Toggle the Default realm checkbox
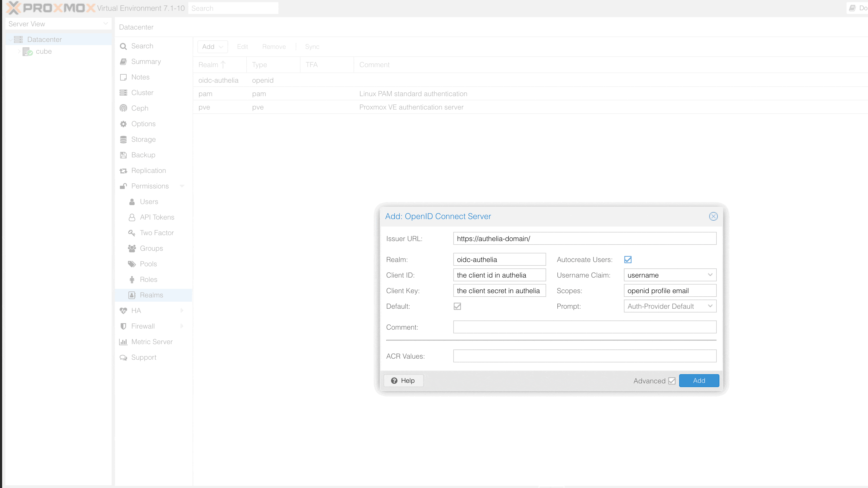The height and width of the screenshot is (488, 868). tap(457, 306)
